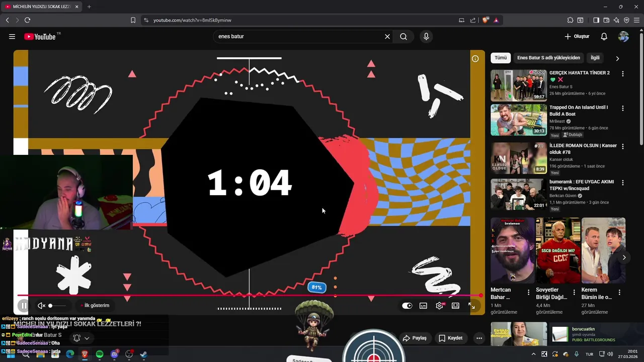644x362 pixels.
Task: Start voice search with microphone
Action: point(426,36)
